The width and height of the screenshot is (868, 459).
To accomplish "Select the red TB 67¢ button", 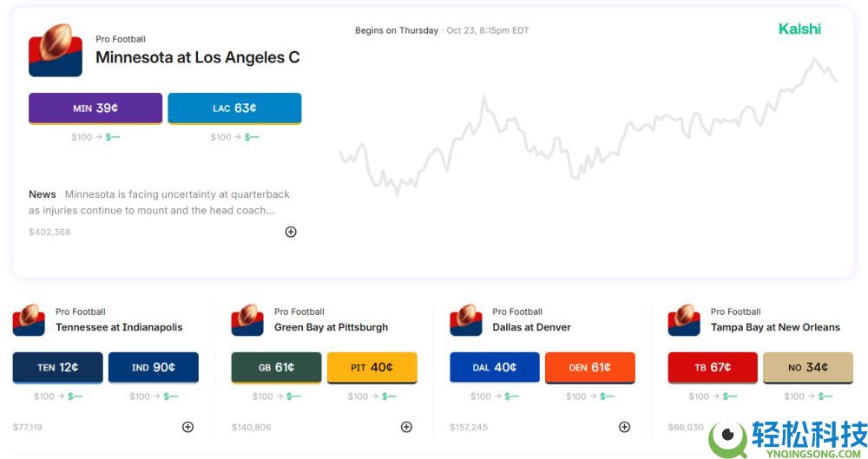I will coord(713,367).
